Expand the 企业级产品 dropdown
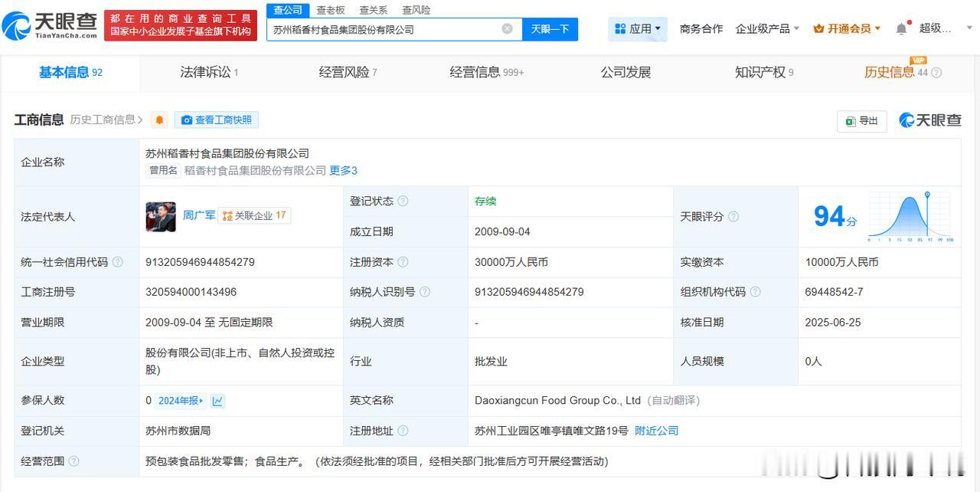 tap(767, 29)
